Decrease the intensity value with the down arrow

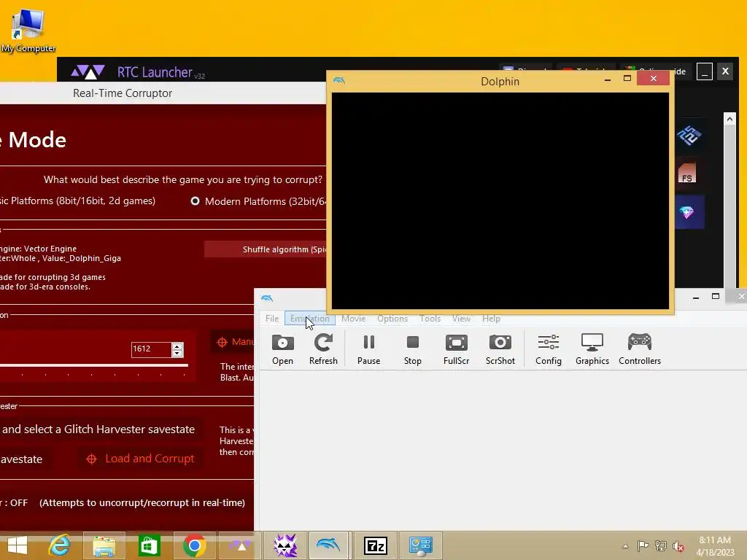click(177, 354)
